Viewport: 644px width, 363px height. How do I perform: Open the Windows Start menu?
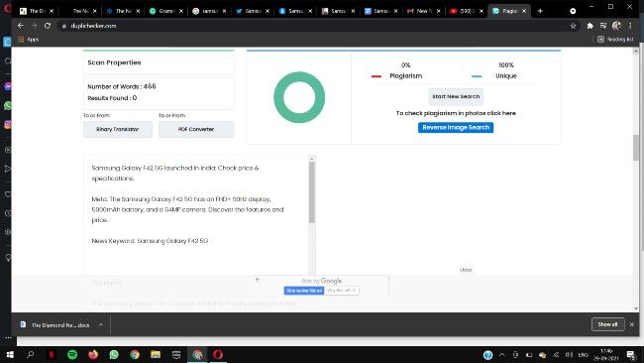10,354
